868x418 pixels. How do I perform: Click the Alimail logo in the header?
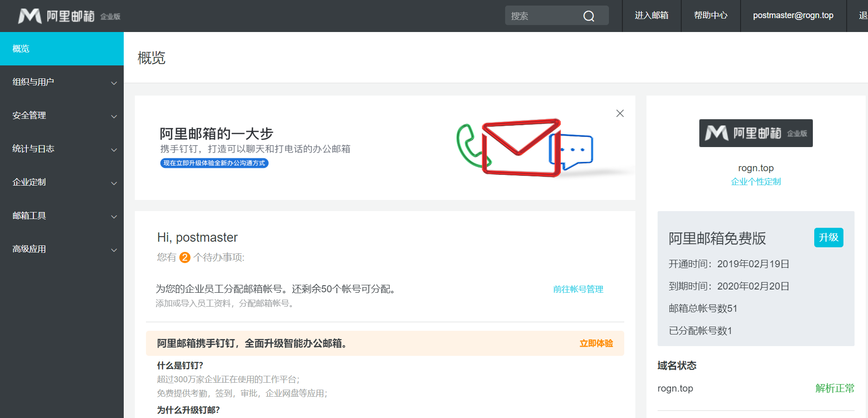coord(69,16)
